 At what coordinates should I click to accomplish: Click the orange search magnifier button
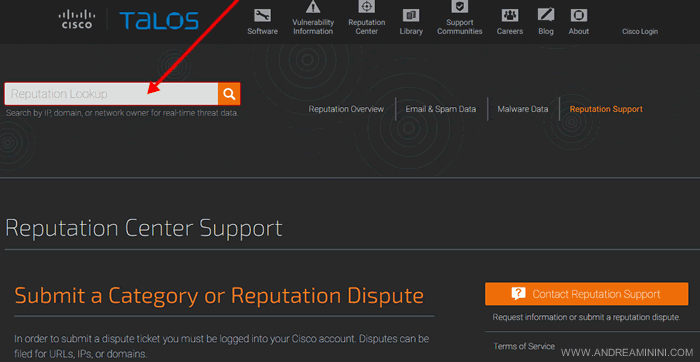[x=229, y=94]
